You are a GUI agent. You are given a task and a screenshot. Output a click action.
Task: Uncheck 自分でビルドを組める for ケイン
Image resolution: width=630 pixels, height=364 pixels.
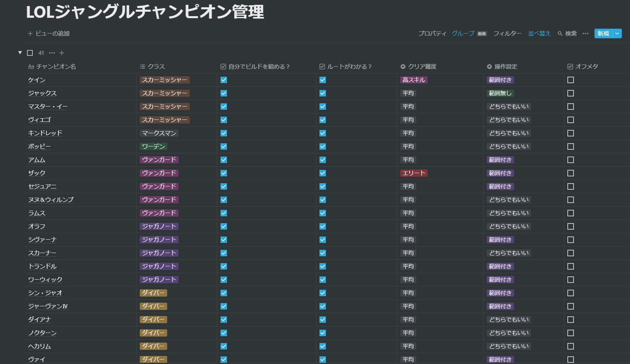[x=224, y=80]
